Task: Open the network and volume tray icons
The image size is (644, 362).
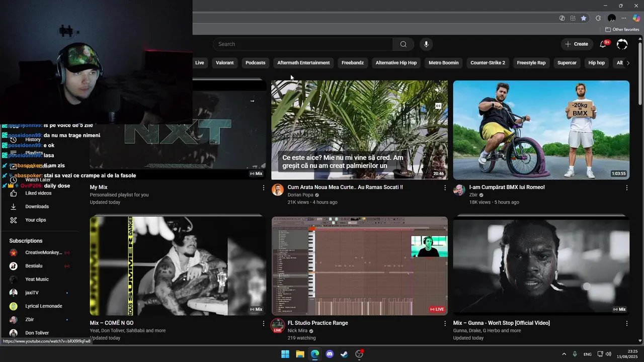Action: 604,354
